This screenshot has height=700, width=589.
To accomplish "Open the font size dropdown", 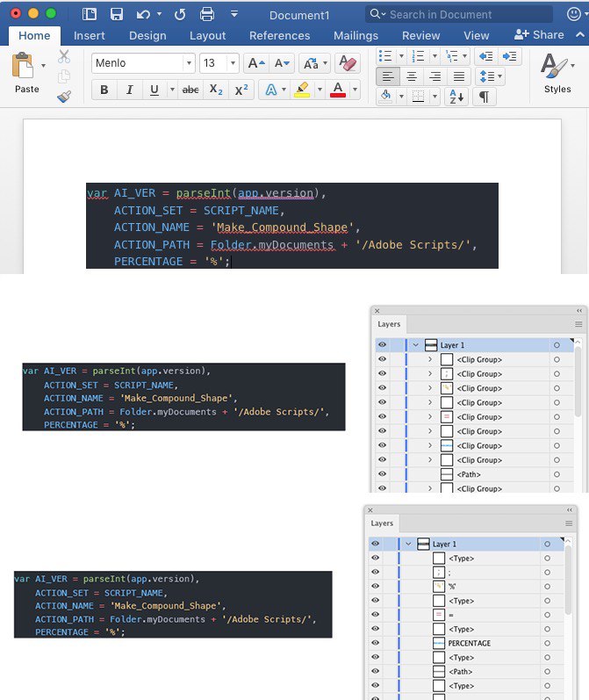I will (x=233, y=63).
